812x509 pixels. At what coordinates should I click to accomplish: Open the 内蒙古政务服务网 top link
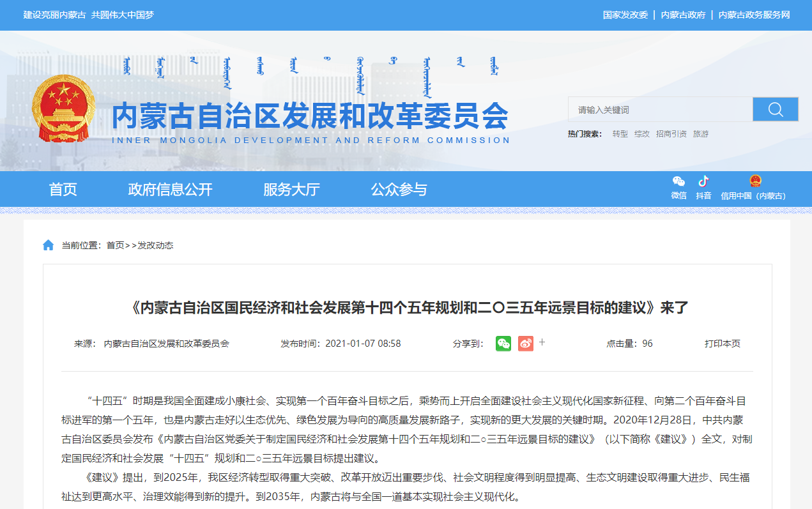[x=754, y=15]
